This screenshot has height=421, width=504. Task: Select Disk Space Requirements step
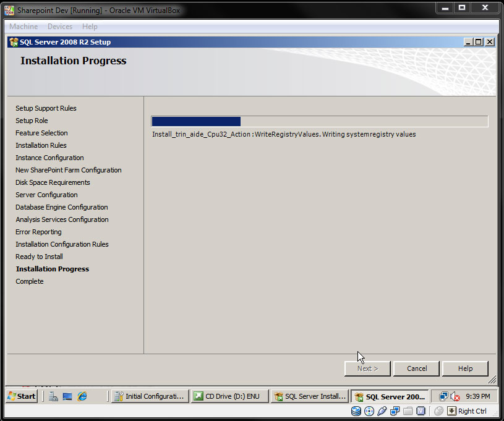[53, 182]
